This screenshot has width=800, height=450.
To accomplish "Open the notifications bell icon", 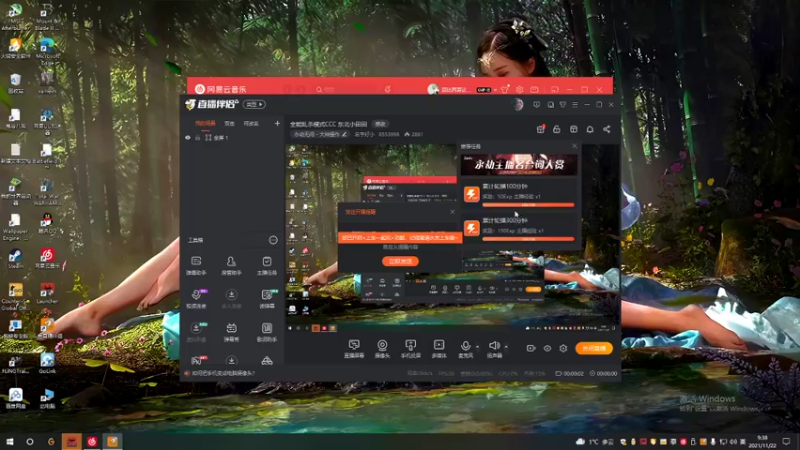I will tap(590, 129).
